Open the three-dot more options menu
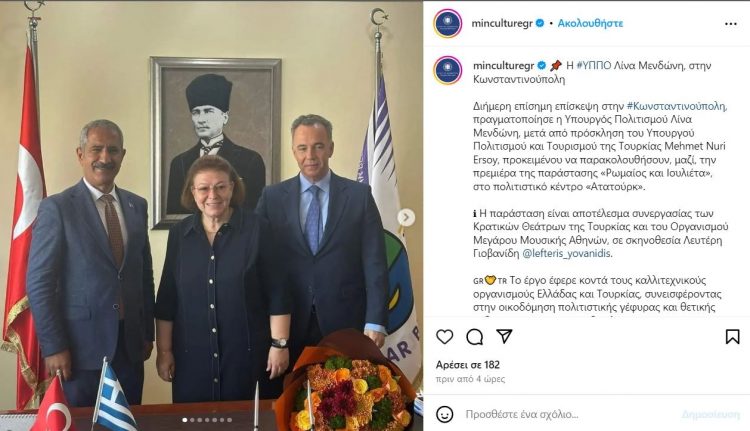This screenshot has height=431, width=750. 730,23
